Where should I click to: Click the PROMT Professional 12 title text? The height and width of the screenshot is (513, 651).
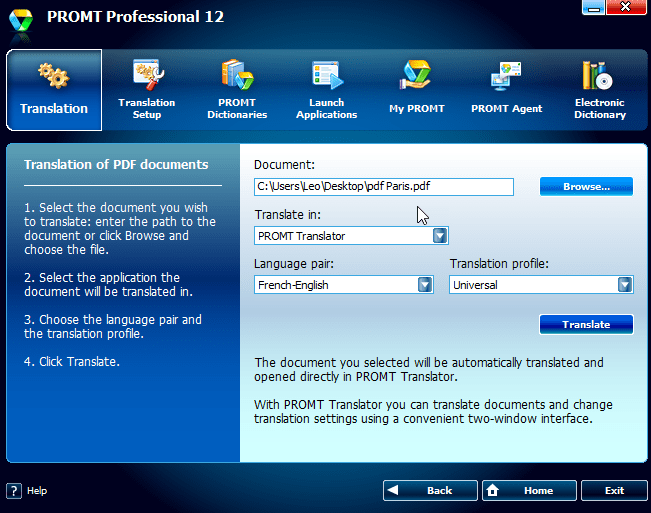(x=135, y=17)
